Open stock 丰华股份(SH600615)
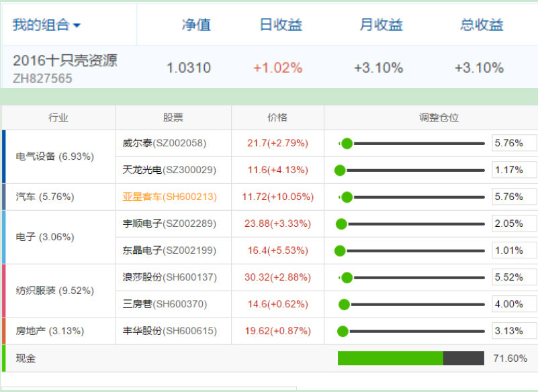 pyautogui.click(x=169, y=331)
